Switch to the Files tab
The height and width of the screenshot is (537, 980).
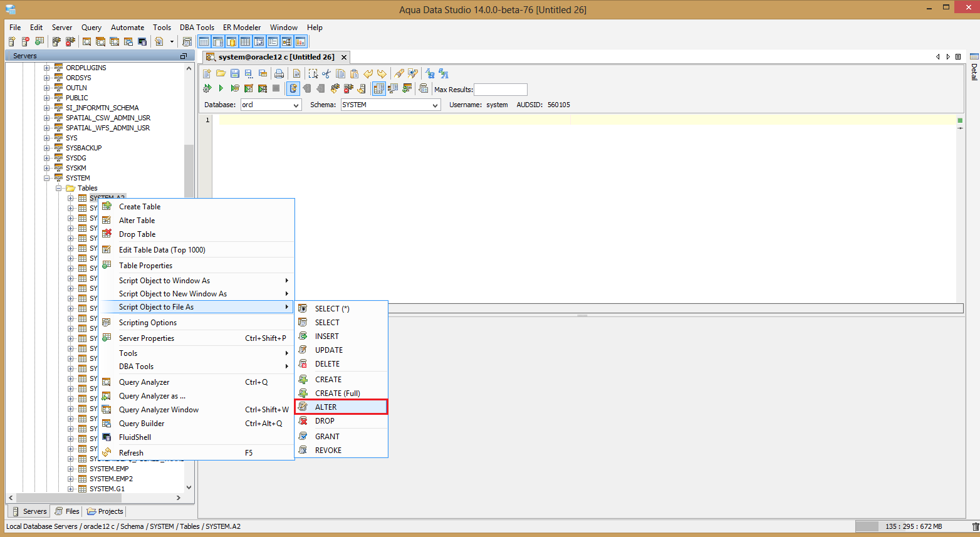coord(67,511)
